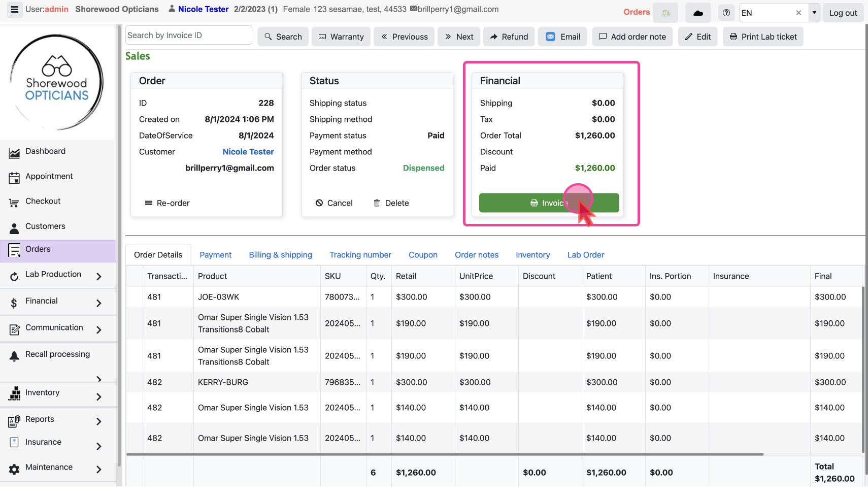Go to Appointment calendar in sidebar
The height and width of the screenshot is (498, 868).
[49, 176]
